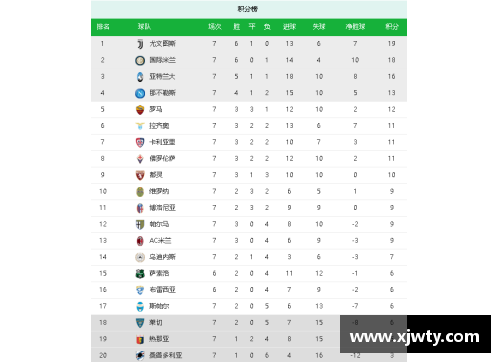Image resolution: width=500 pixels, height=362 pixels.
Task: Select the Atalanta team logo
Action: [140, 77]
